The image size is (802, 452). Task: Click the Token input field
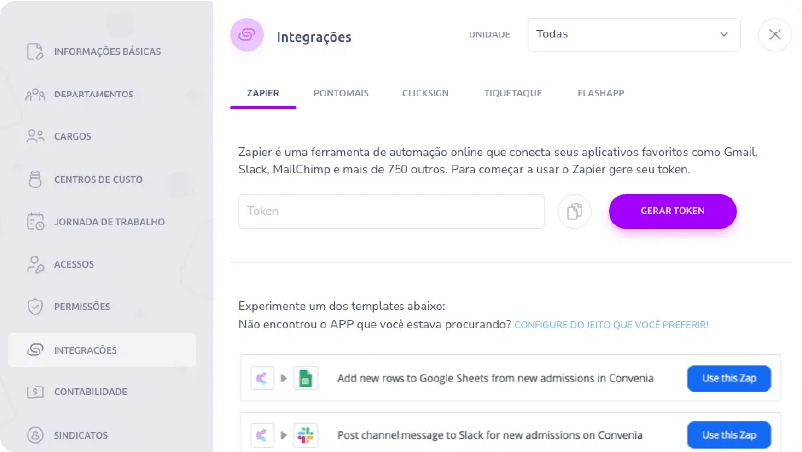[x=391, y=211]
